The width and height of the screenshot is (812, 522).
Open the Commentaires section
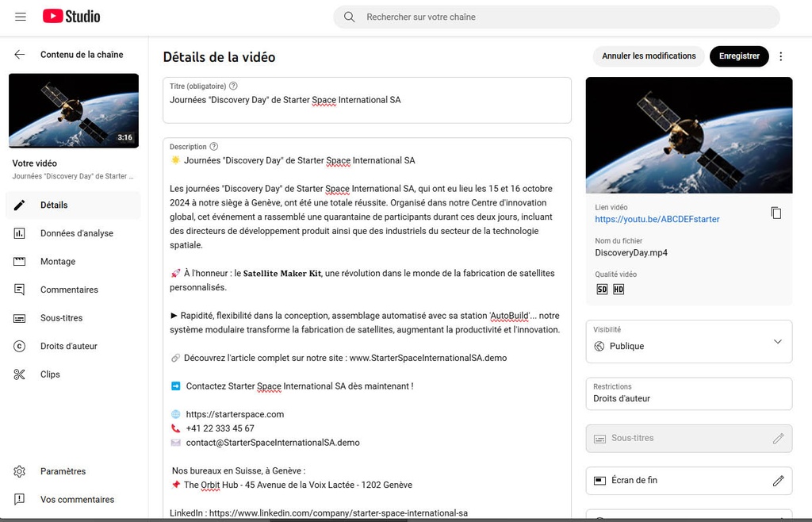(73, 290)
